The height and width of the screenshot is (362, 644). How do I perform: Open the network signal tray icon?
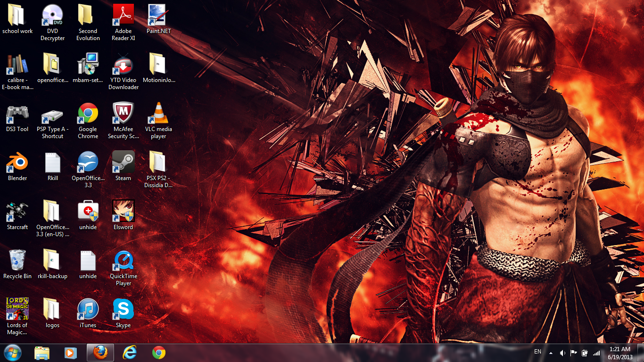click(x=596, y=353)
